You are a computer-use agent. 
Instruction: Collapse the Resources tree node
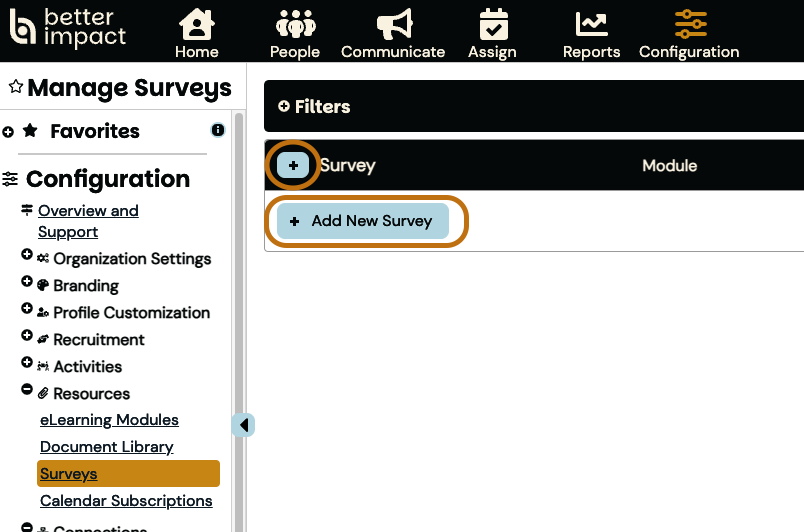[x=27, y=391]
